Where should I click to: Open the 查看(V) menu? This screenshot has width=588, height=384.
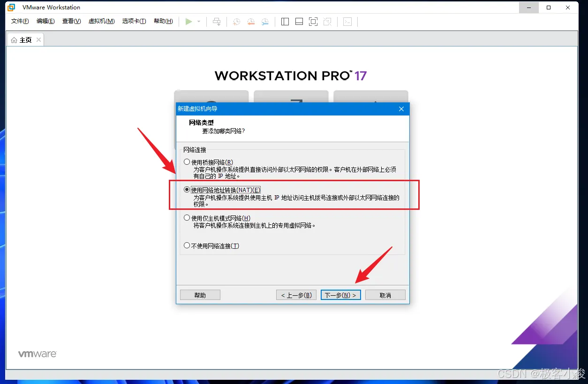point(72,22)
